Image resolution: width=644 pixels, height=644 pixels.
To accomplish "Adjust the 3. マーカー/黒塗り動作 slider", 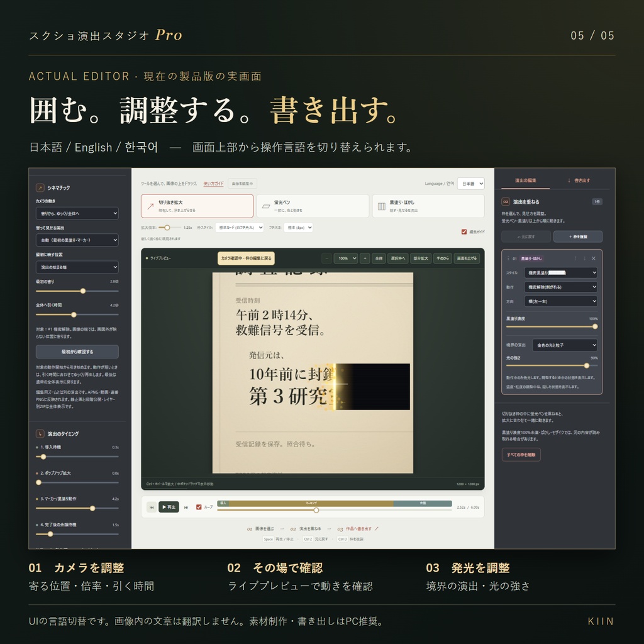I will 77,508.
